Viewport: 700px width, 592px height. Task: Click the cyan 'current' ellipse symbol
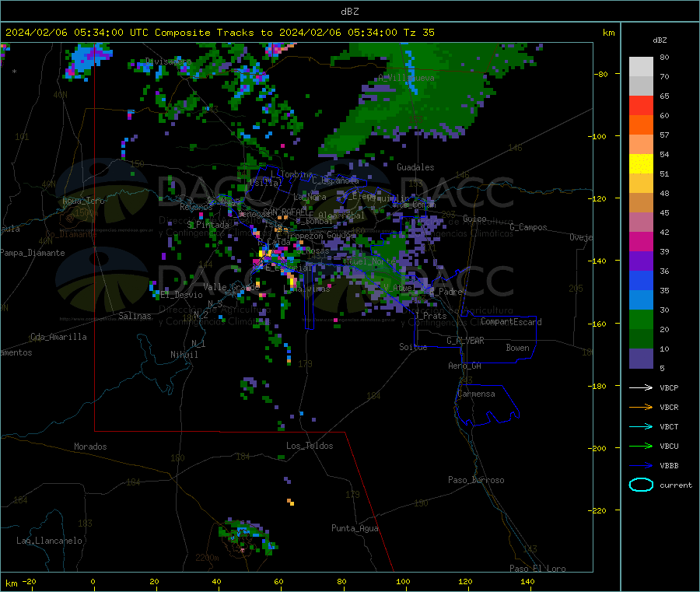click(x=641, y=485)
